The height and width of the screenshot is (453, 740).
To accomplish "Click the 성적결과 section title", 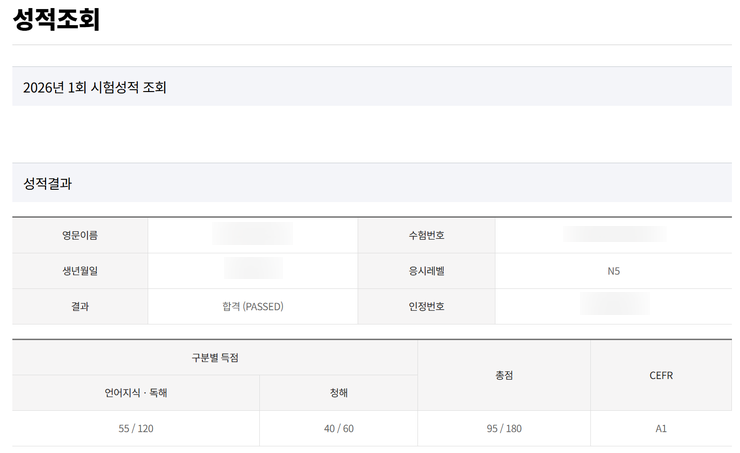I will 48,184.
